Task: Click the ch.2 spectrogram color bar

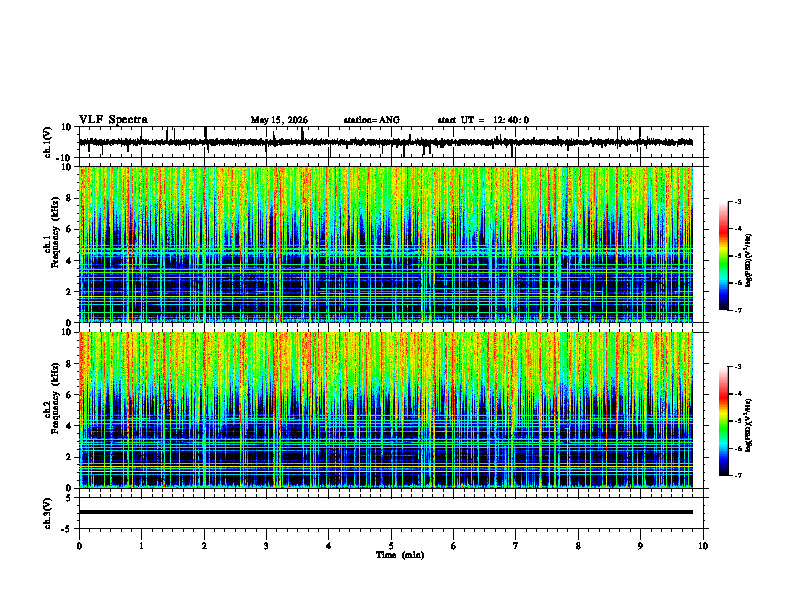Action: [724, 421]
